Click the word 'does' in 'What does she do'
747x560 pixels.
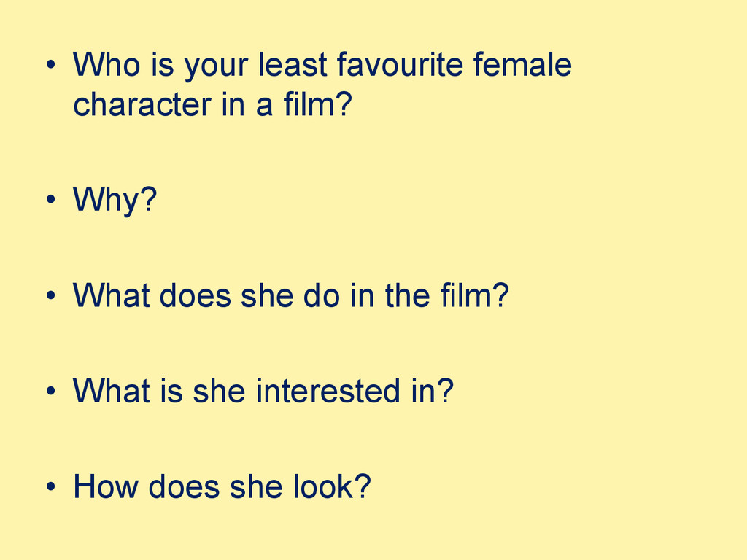pyautogui.click(x=196, y=296)
